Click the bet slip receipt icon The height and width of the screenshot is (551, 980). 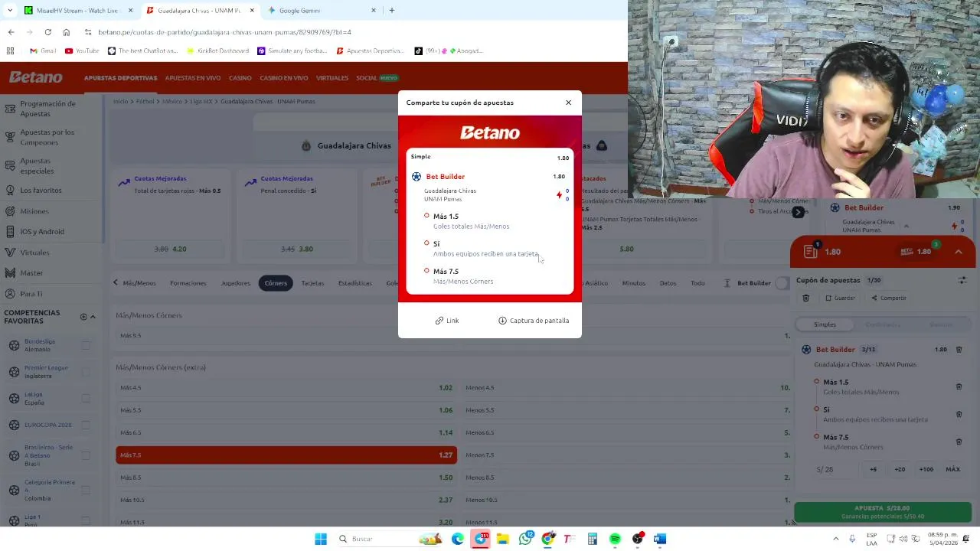click(811, 251)
